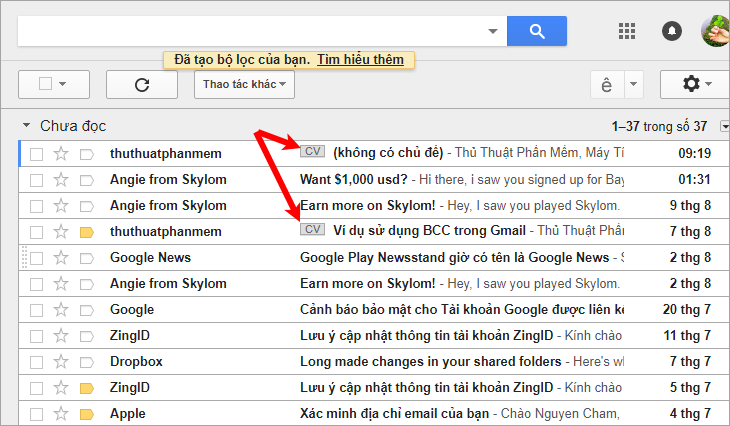This screenshot has width=730, height=426.
Task: Open the Google apps grid
Action: point(627,31)
